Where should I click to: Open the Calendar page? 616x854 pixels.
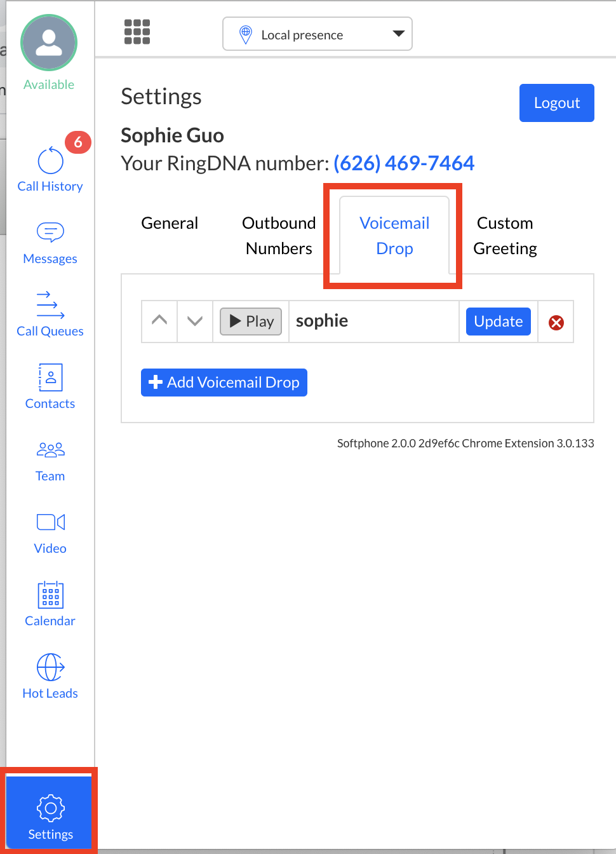pyautogui.click(x=50, y=604)
